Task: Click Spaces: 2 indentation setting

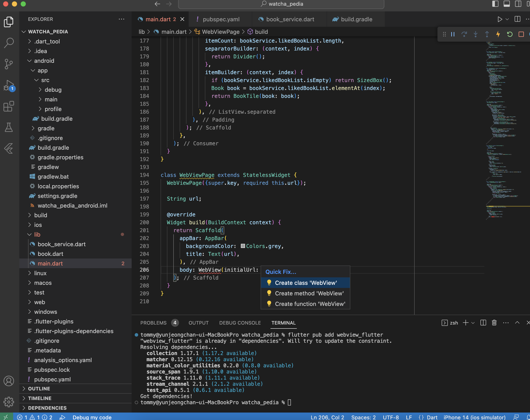Action: (363, 417)
